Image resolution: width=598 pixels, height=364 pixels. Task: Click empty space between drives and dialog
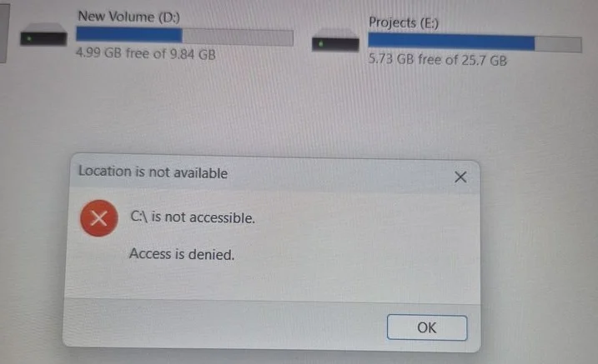coord(298,111)
